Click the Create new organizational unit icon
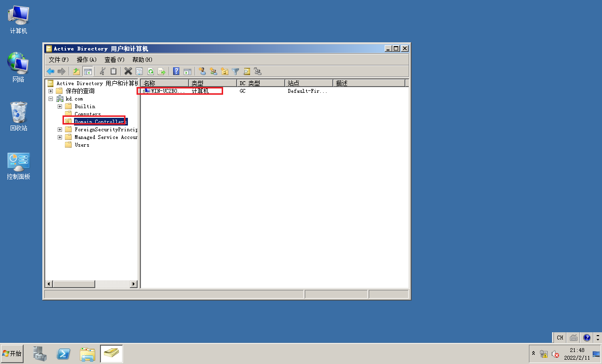This screenshot has height=364, width=602. coord(225,71)
